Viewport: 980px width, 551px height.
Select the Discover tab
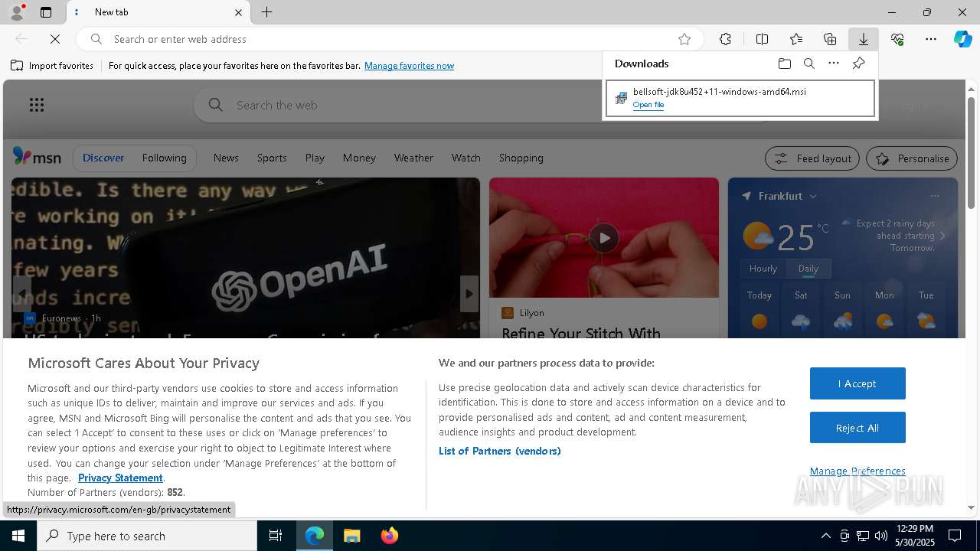tap(103, 158)
